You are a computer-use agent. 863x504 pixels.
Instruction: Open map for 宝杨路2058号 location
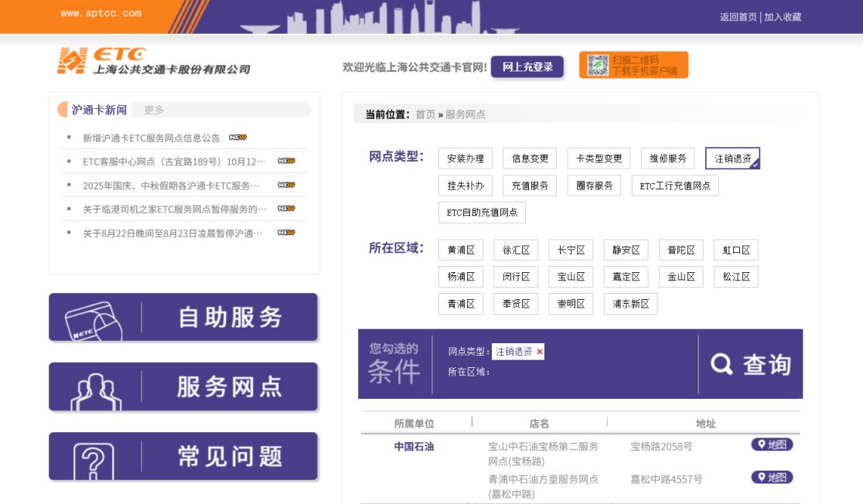pyautogui.click(x=772, y=444)
